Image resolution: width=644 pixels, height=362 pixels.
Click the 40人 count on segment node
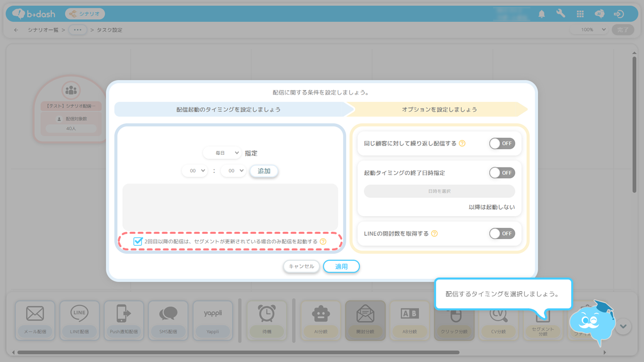[x=71, y=129]
